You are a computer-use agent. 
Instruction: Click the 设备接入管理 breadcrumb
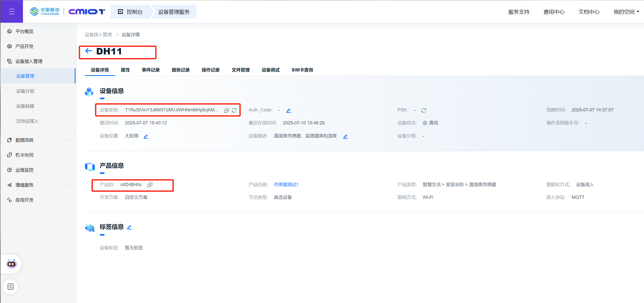(x=98, y=35)
